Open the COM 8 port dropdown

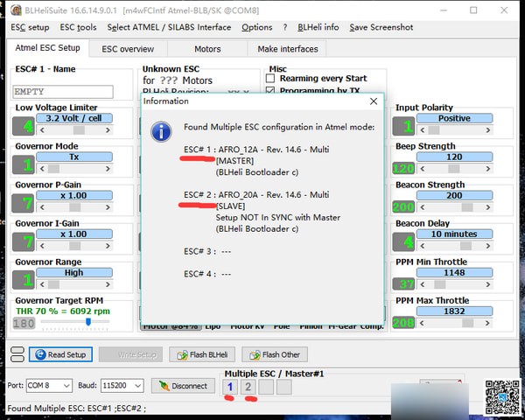pyautogui.click(x=49, y=386)
